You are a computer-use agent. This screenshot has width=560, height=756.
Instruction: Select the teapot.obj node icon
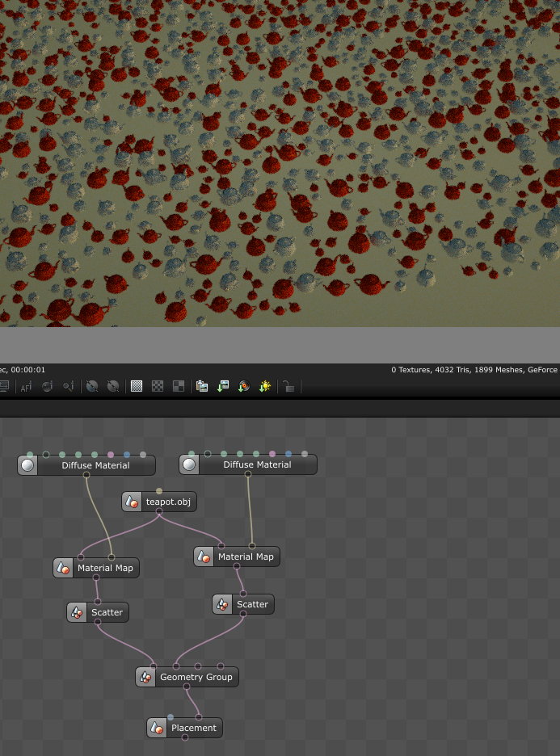coord(132,502)
